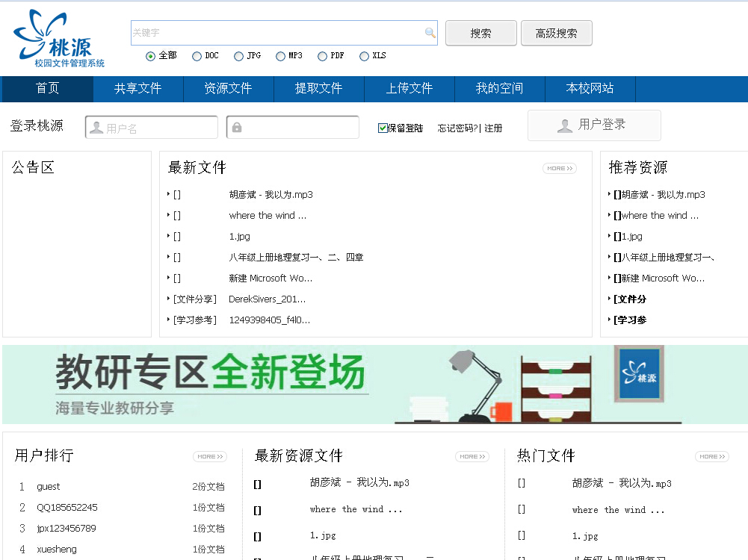The width and height of the screenshot is (748, 560).
Task: Switch to the 上传文件 tab
Action: 409,89
